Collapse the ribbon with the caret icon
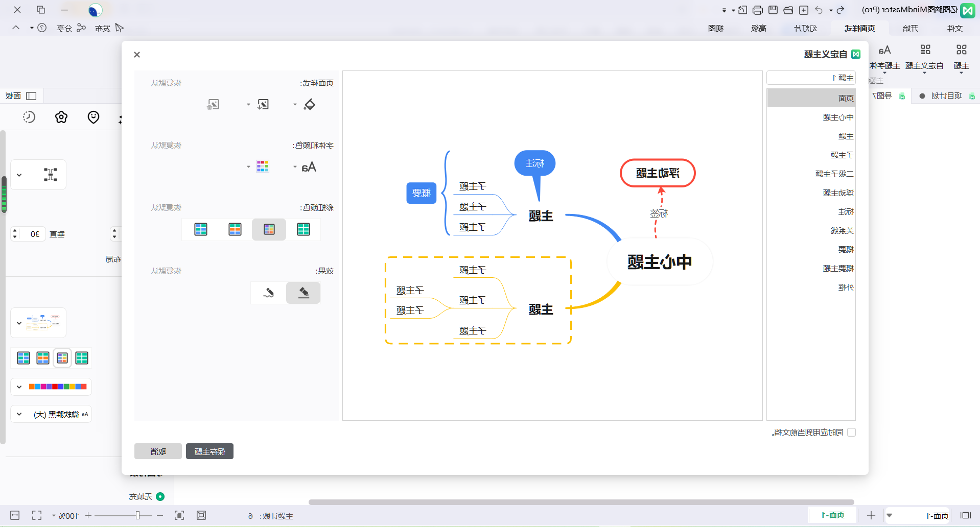 [x=16, y=28]
